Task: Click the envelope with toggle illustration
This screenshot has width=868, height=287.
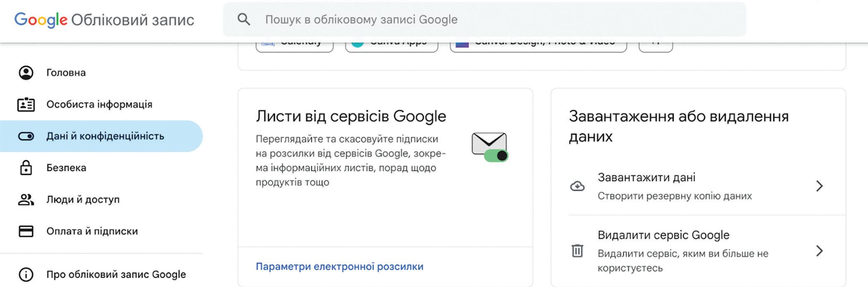Action: point(490,147)
